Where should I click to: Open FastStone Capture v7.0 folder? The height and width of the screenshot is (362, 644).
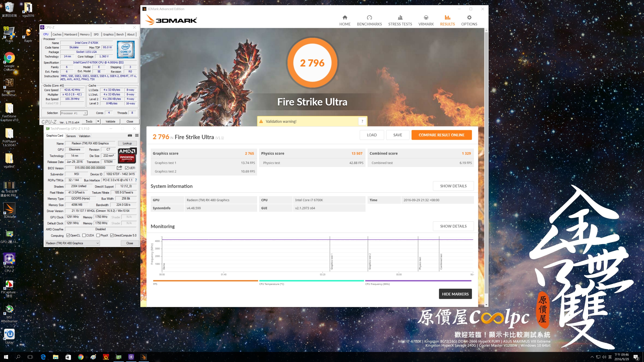coord(9,112)
